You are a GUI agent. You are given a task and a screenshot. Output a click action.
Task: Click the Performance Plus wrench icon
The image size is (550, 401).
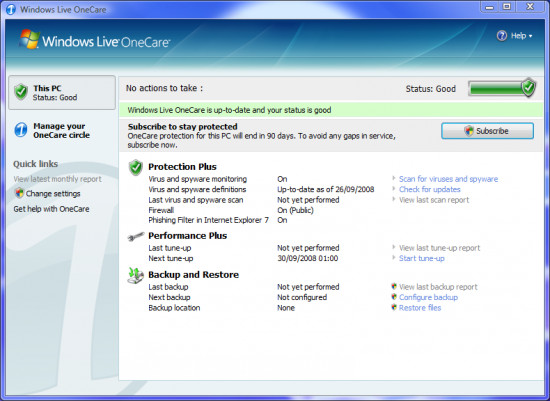tap(136, 236)
